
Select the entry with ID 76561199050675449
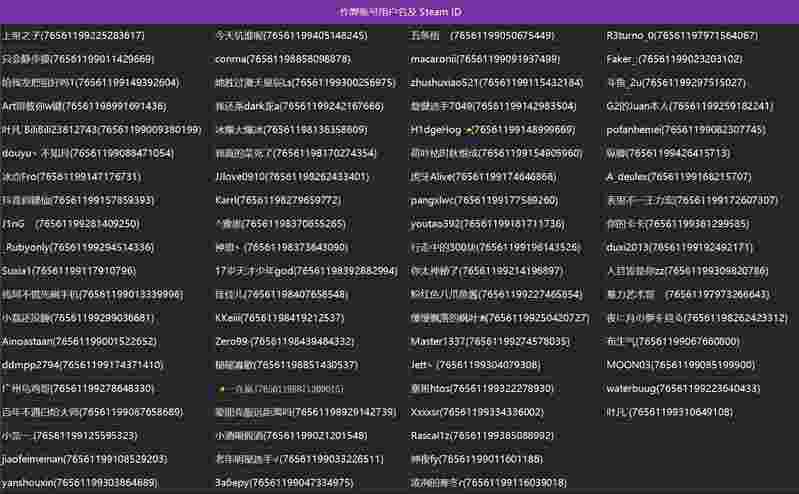(x=482, y=36)
